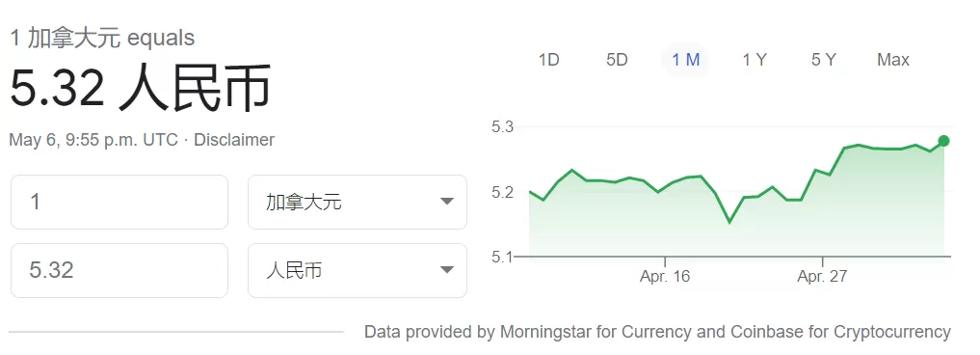
Task: Switch chart to 1D range
Action: [548, 60]
